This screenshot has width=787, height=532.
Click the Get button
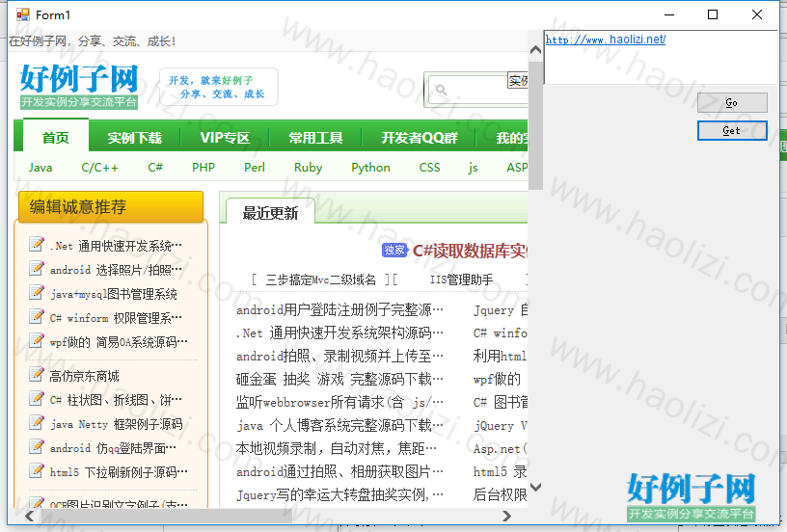(x=732, y=131)
